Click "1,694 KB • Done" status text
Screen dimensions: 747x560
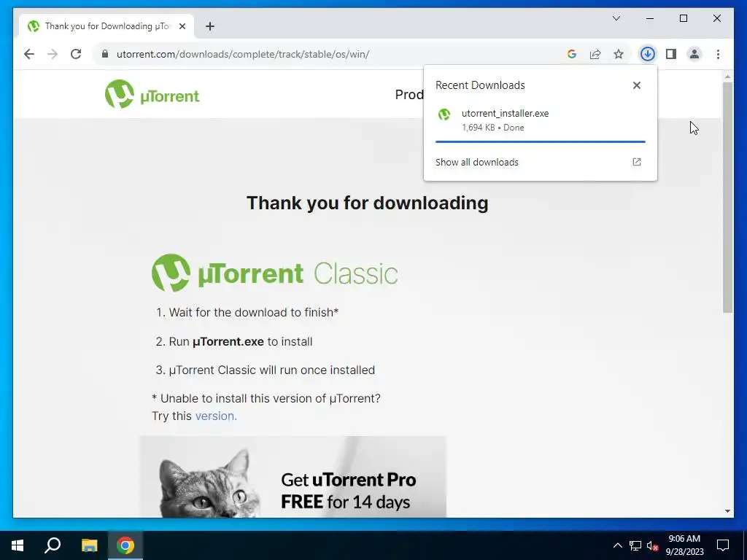click(492, 128)
